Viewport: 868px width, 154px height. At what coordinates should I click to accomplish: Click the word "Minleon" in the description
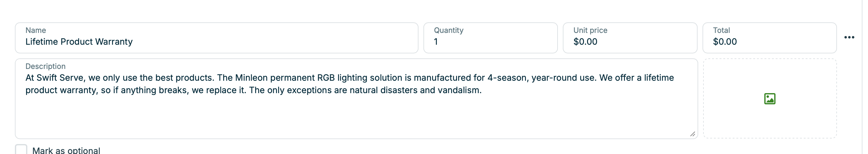(251, 78)
